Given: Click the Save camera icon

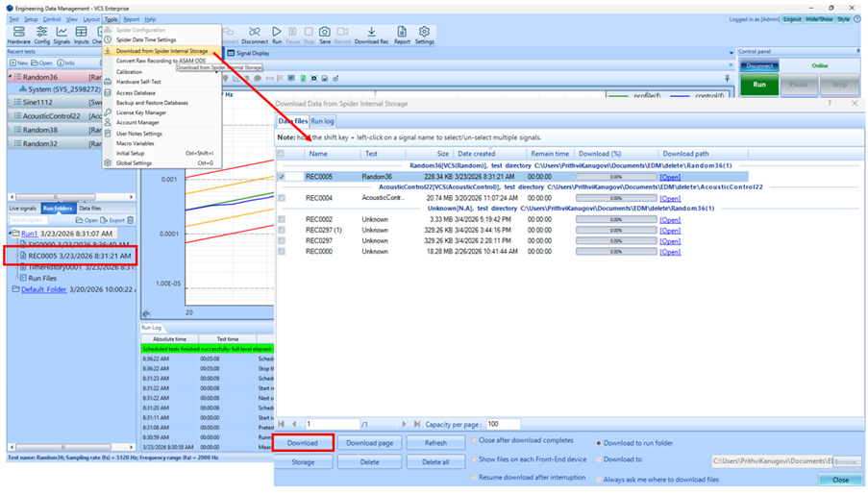Looking at the screenshot, I should [x=325, y=34].
